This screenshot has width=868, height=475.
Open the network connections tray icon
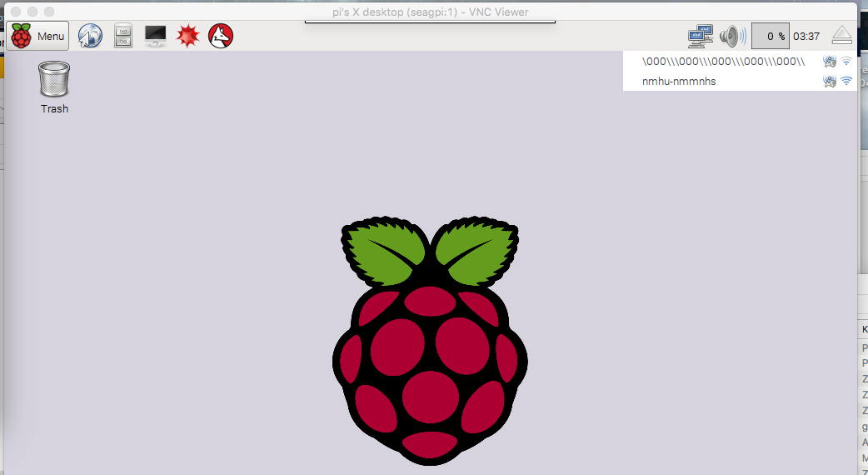(701, 36)
